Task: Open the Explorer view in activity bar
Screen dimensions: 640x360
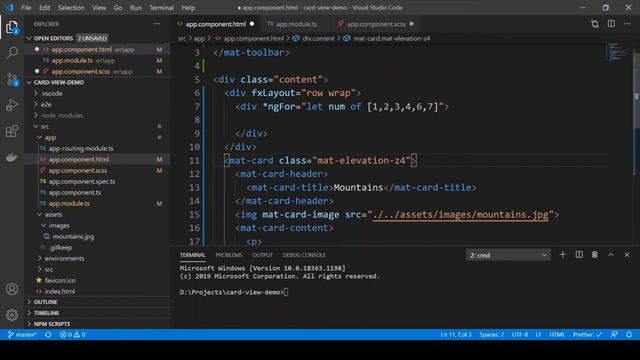Action: 12,27
